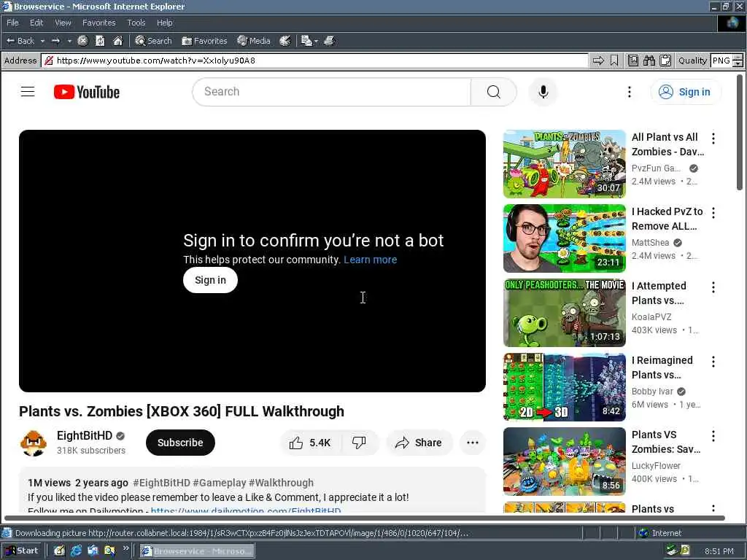This screenshot has width=747, height=560.
Task: Open options menu for I Attempted Plants vs video
Action: (x=713, y=287)
